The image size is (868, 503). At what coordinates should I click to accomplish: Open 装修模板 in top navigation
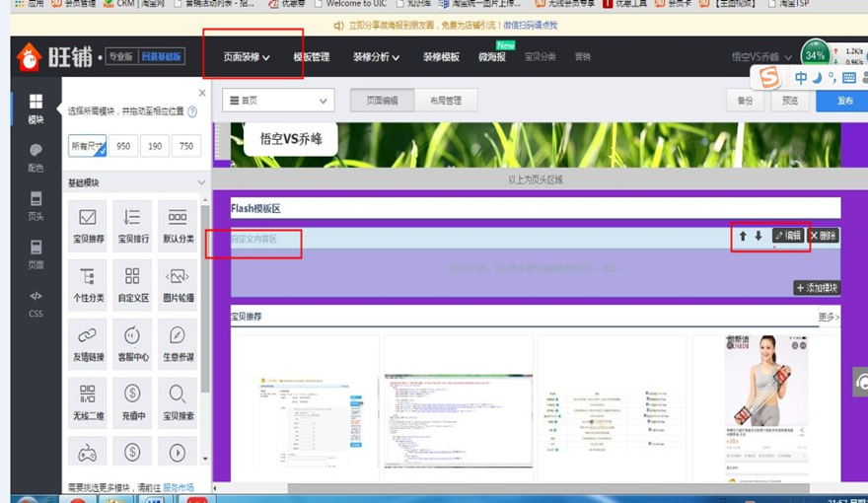(441, 57)
